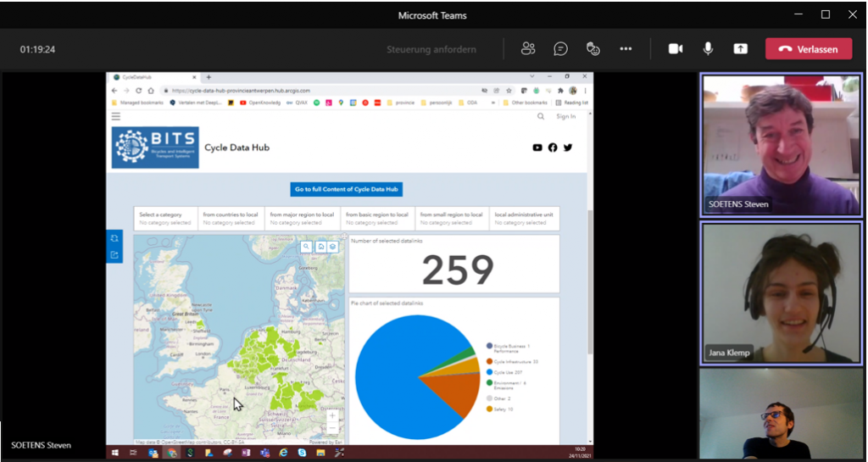Open the Reading list
868x462 pixels.
[x=572, y=103]
